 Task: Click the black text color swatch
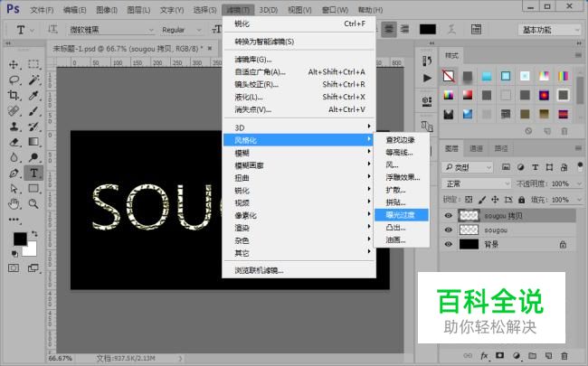428,29
